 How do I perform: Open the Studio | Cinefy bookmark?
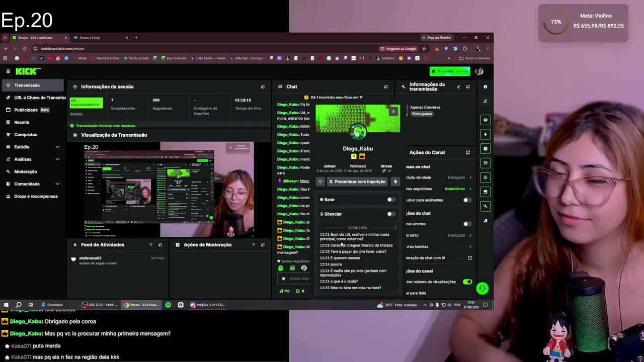pos(136,58)
